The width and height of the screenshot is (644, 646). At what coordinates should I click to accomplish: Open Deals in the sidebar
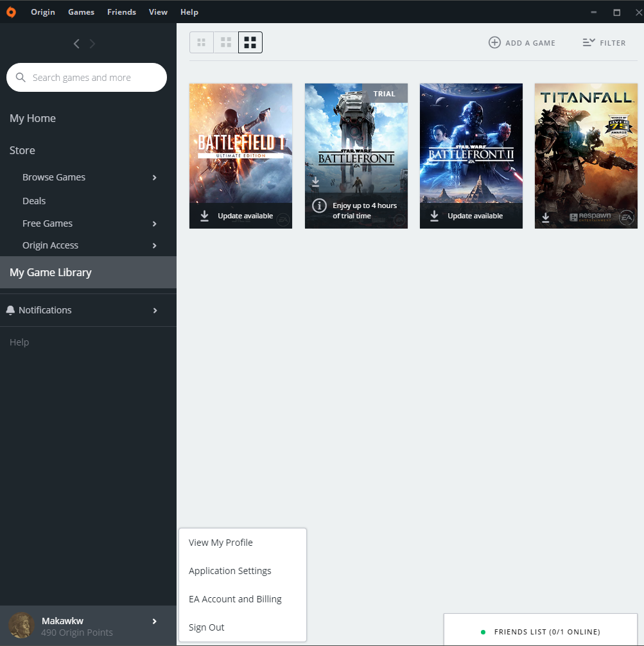(34, 201)
